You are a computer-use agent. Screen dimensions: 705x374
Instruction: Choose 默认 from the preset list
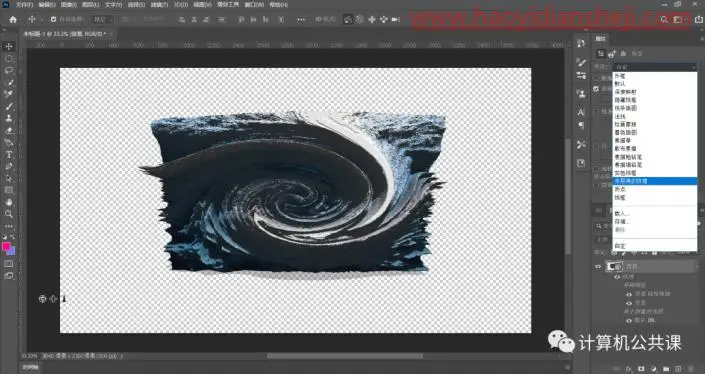655,84
